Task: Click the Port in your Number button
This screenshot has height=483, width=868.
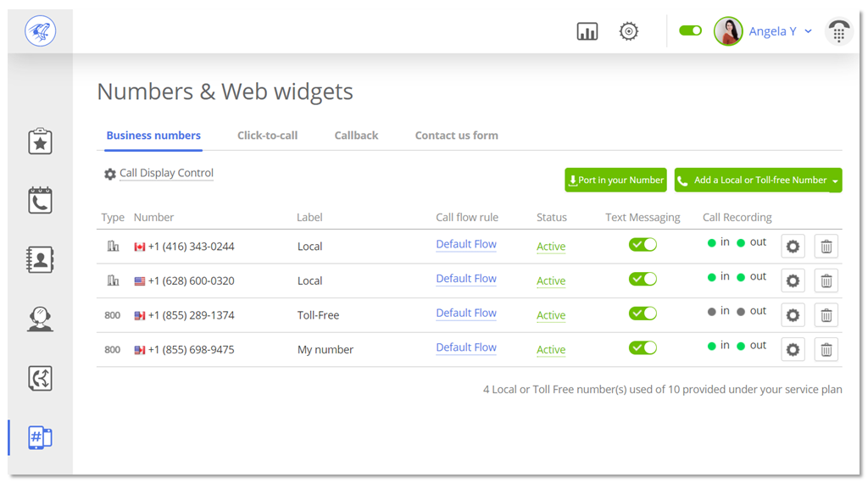Action: [x=615, y=180]
